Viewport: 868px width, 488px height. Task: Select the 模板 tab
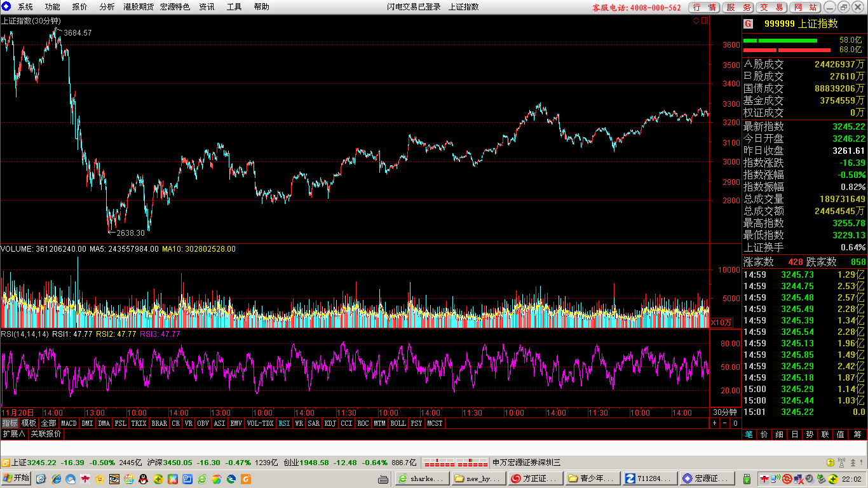tap(29, 423)
